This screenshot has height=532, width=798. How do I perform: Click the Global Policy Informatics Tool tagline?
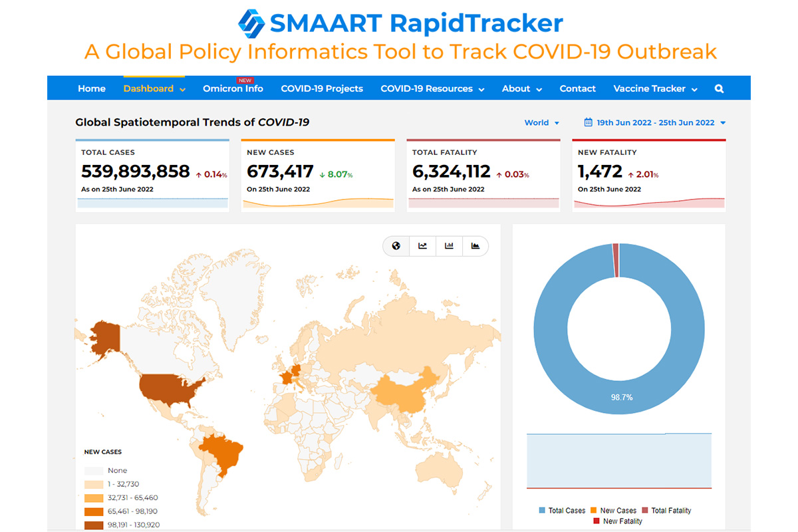401,51
